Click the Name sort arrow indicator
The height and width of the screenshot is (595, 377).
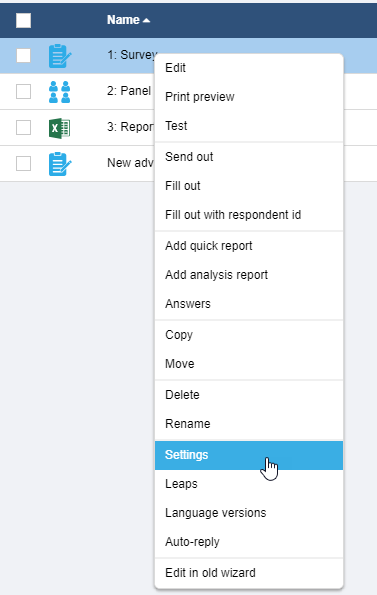click(x=146, y=20)
